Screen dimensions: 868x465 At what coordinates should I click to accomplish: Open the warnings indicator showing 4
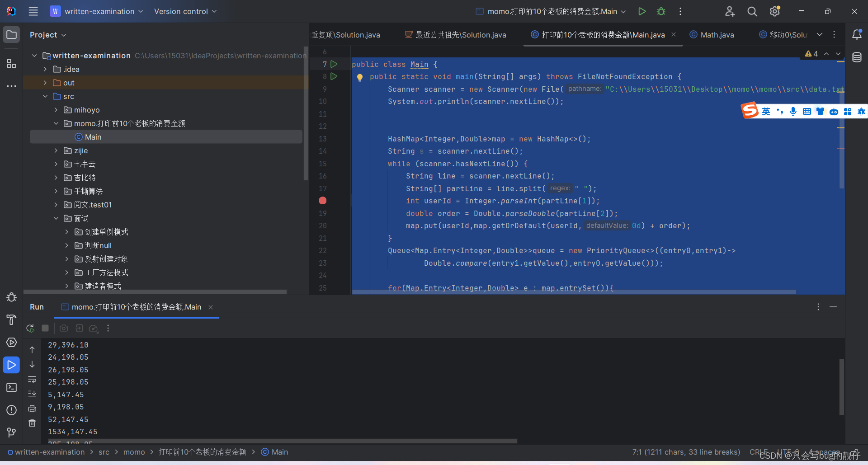click(811, 54)
